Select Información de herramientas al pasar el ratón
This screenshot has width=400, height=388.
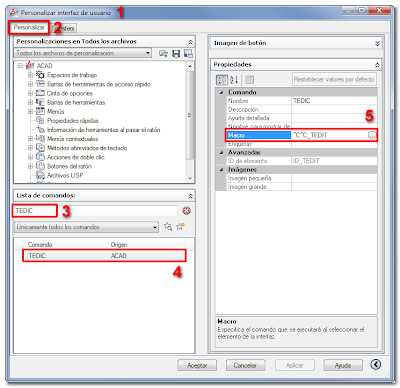coord(103,130)
